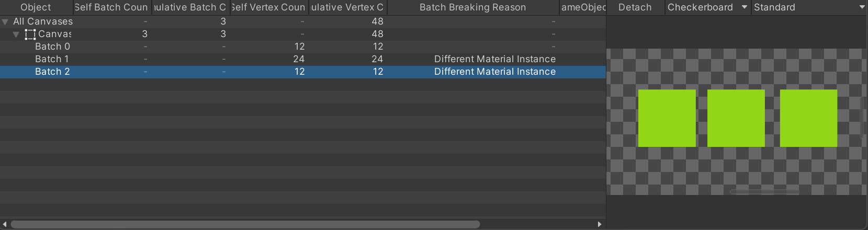This screenshot has width=868, height=230.
Task: Click the horizontal scrollbar thumb
Action: 245,224
